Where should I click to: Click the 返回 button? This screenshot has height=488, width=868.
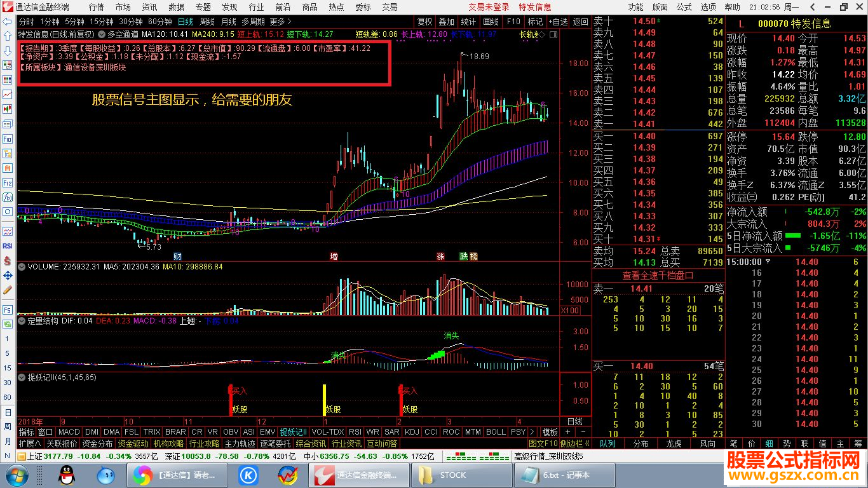pyautogui.click(x=581, y=22)
